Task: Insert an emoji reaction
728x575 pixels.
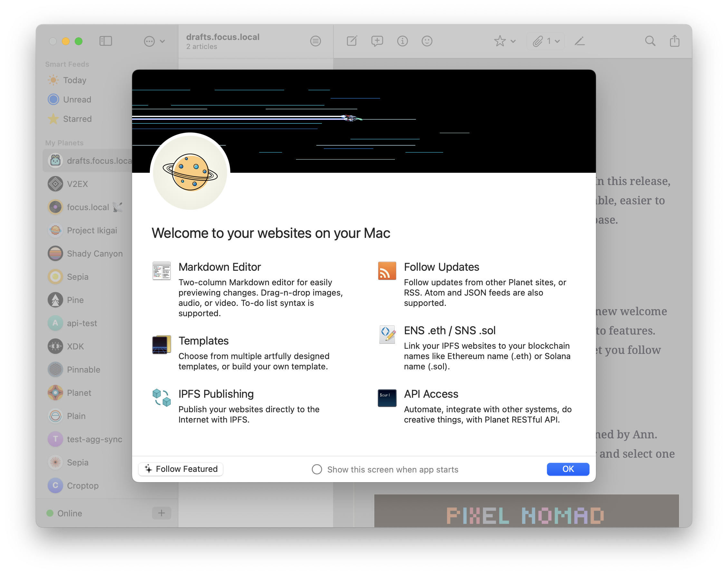Action: coord(427,41)
